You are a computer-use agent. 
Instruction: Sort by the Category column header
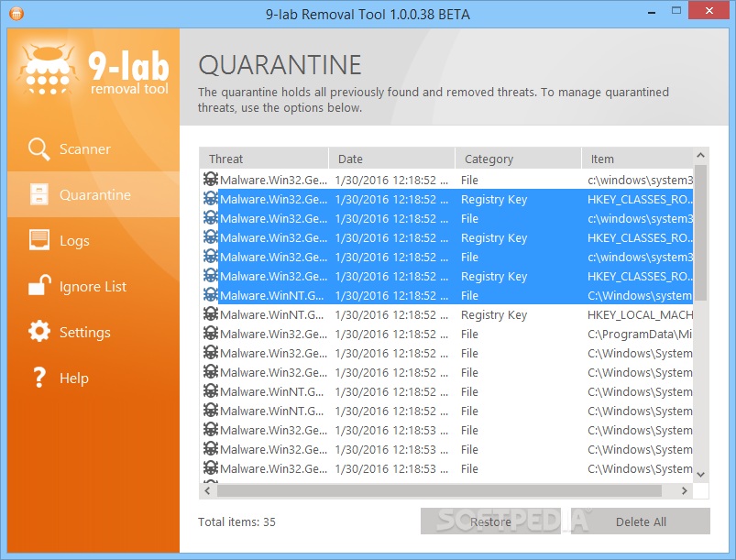pos(518,159)
